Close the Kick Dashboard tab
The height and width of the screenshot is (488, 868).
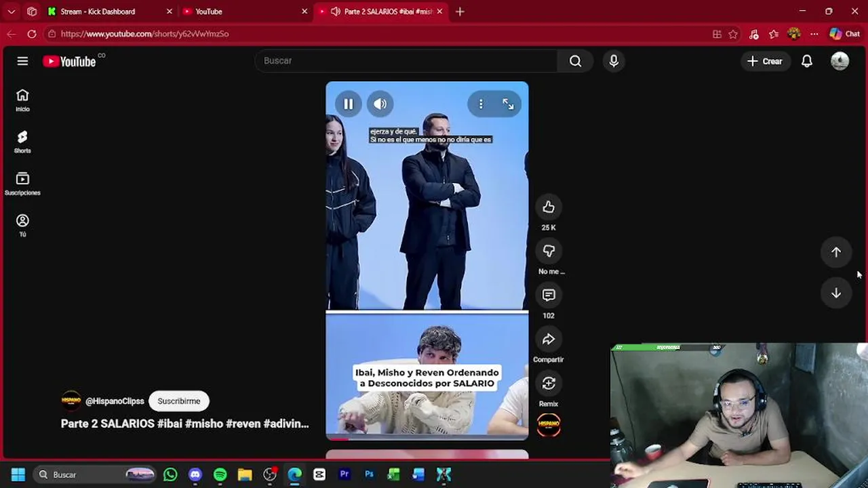(x=170, y=12)
